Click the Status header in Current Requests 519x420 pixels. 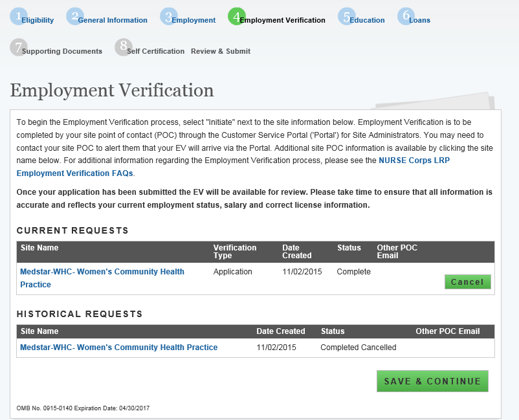349,248
